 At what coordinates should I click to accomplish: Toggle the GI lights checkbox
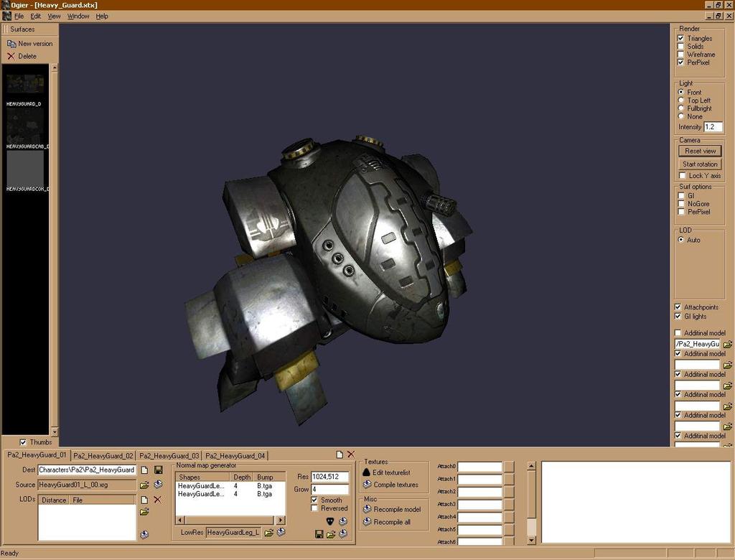[678, 317]
